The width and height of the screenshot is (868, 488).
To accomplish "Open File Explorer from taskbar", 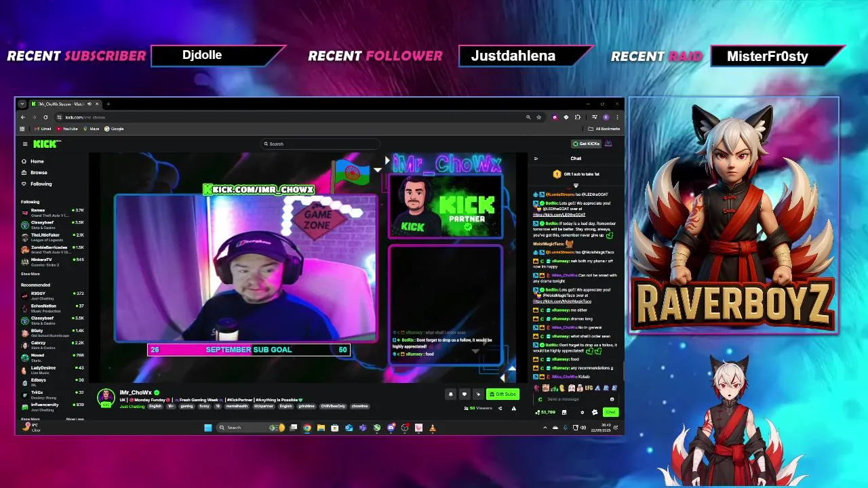I will tap(321, 428).
